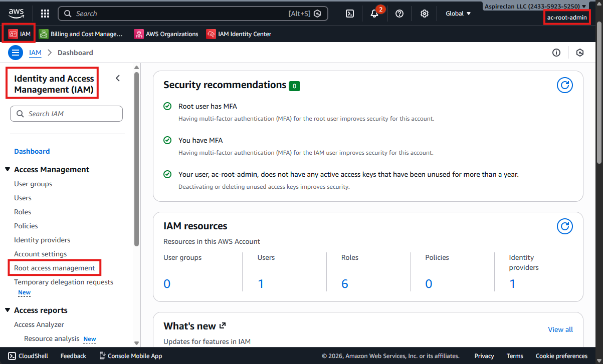Click the page scrollbar up arrow
This screenshot has height=364, width=603.
599,4
